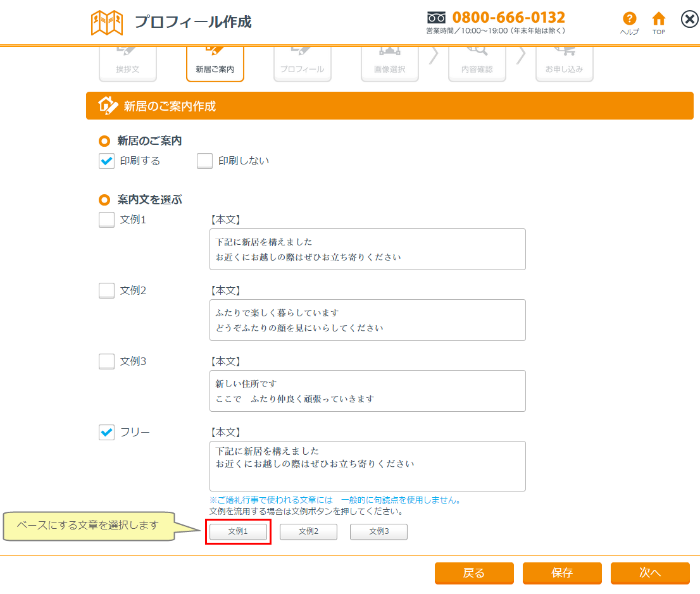
Task: Check the 印刷する checkbox
Action: pos(107,161)
